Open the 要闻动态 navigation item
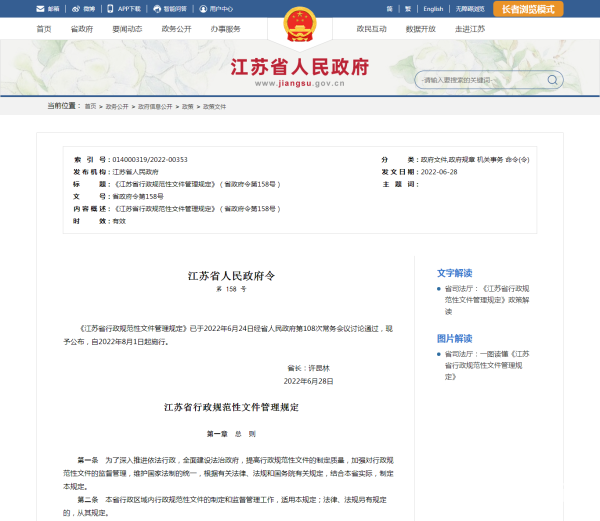The image size is (600, 521). 127,29
